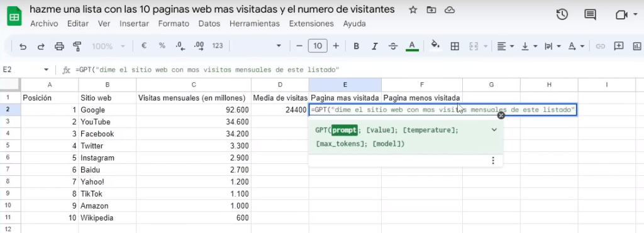
Task: Select the Pagina menos visitada header cell
Action: tap(422, 97)
